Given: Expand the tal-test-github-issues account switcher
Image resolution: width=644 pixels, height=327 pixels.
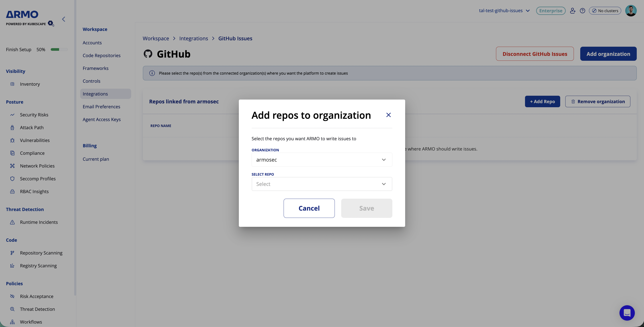Looking at the screenshot, I should click(504, 10).
